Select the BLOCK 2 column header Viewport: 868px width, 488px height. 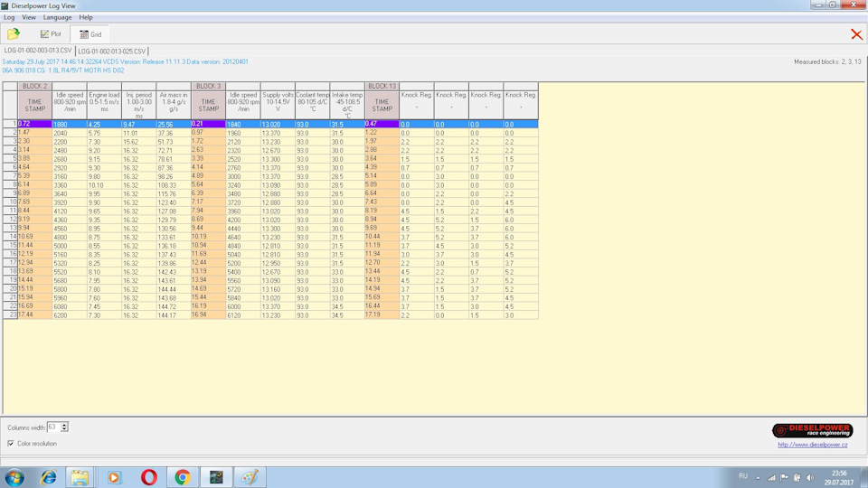pyautogui.click(x=35, y=87)
